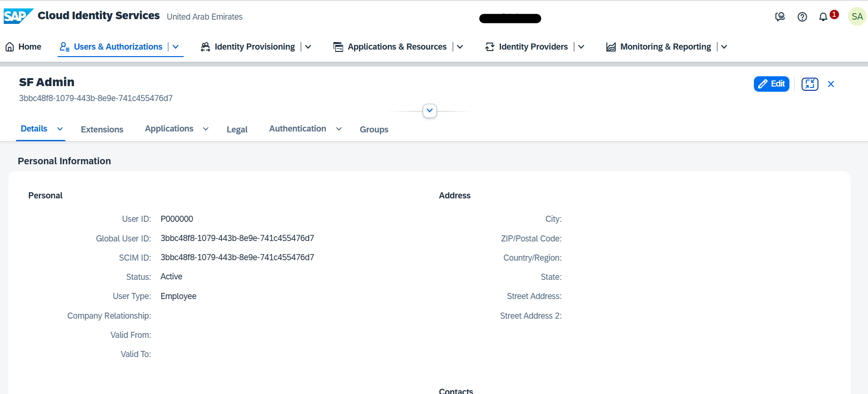
Task: Switch to the Applications tab
Action: tap(169, 129)
